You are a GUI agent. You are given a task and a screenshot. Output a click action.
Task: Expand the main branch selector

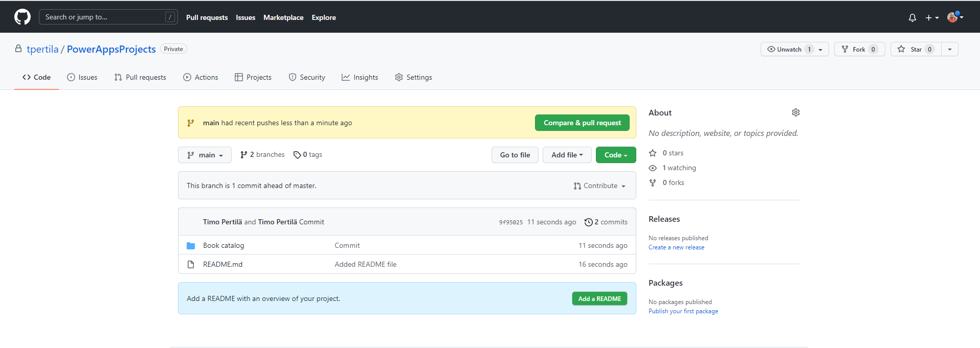(x=205, y=155)
